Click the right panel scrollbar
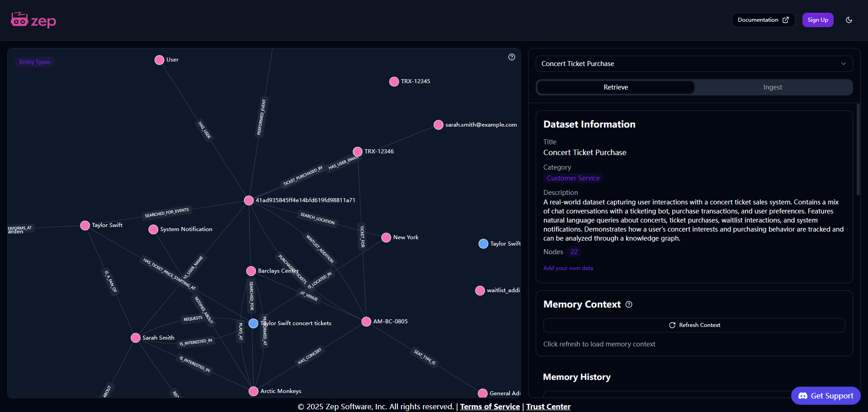This screenshot has height=412, width=868. (858, 149)
